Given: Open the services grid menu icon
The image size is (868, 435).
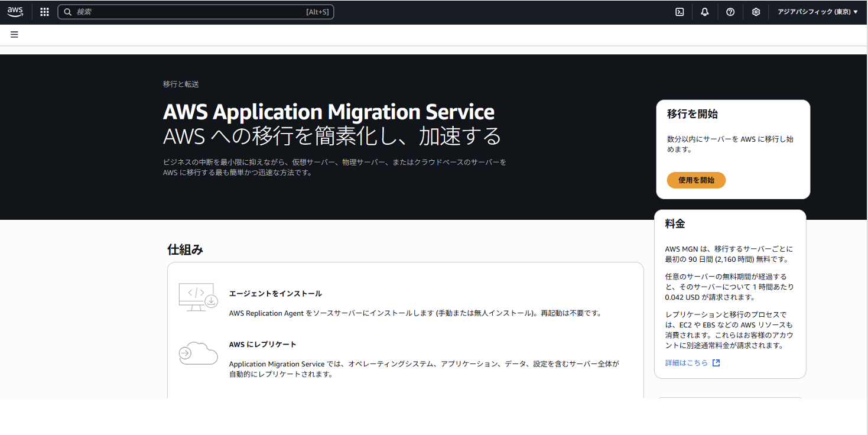Looking at the screenshot, I should click(x=44, y=12).
